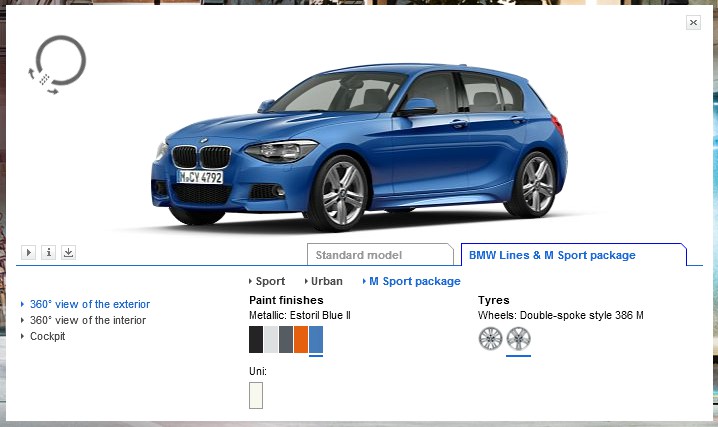Select the first multi-spoke wheel thumbnail

(490, 339)
